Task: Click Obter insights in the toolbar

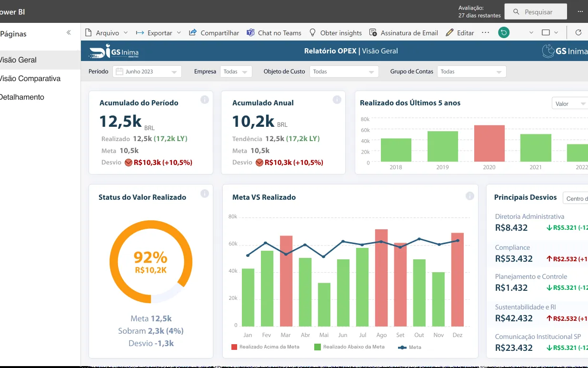Action: (336, 33)
